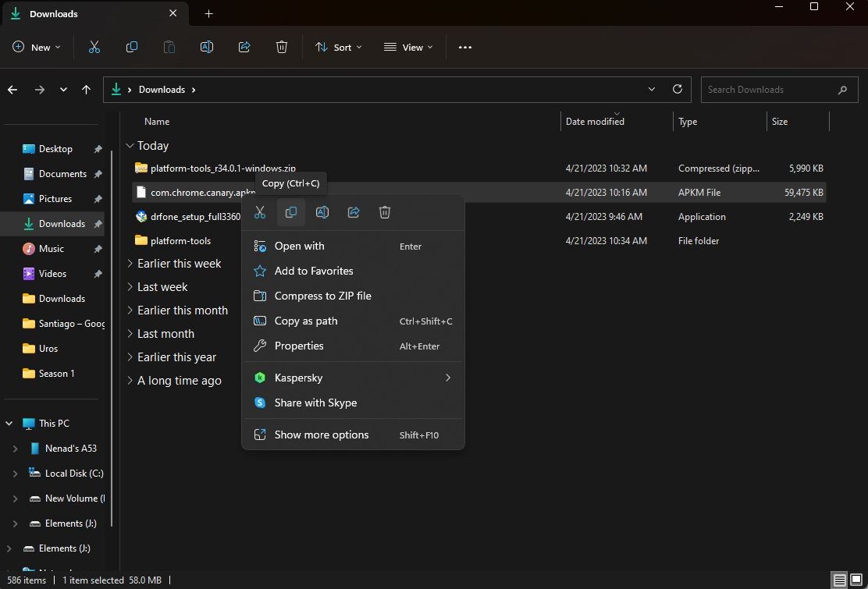Refresh the Downloads folder view
The height and width of the screenshot is (589, 868).
pyautogui.click(x=678, y=89)
